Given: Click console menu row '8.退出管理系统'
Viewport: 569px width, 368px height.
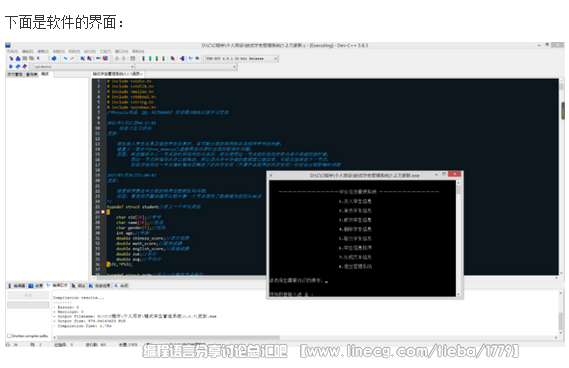Looking at the screenshot, I should [x=355, y=266].
